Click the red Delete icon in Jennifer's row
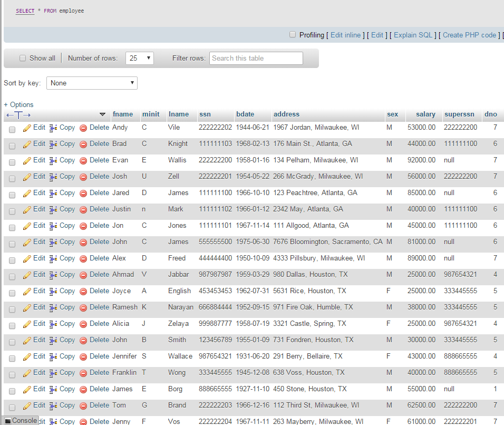The height and width of the screenshot is (425, 504). [83, 357]
